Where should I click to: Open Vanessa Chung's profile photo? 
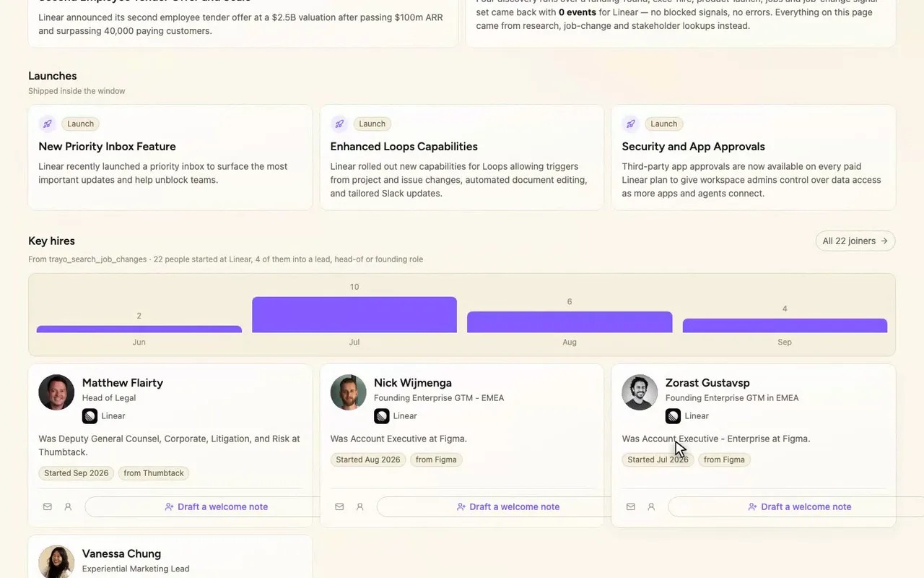pyautogui.click(x=56, y=562)
